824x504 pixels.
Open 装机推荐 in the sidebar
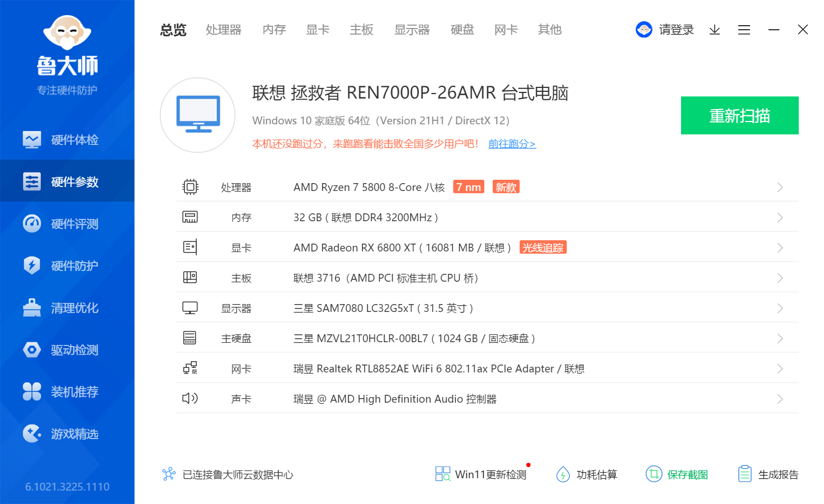tap(67, 391)
